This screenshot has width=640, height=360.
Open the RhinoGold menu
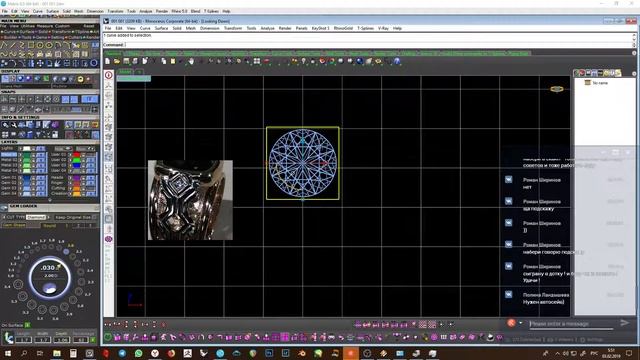[x=343, y=28]
